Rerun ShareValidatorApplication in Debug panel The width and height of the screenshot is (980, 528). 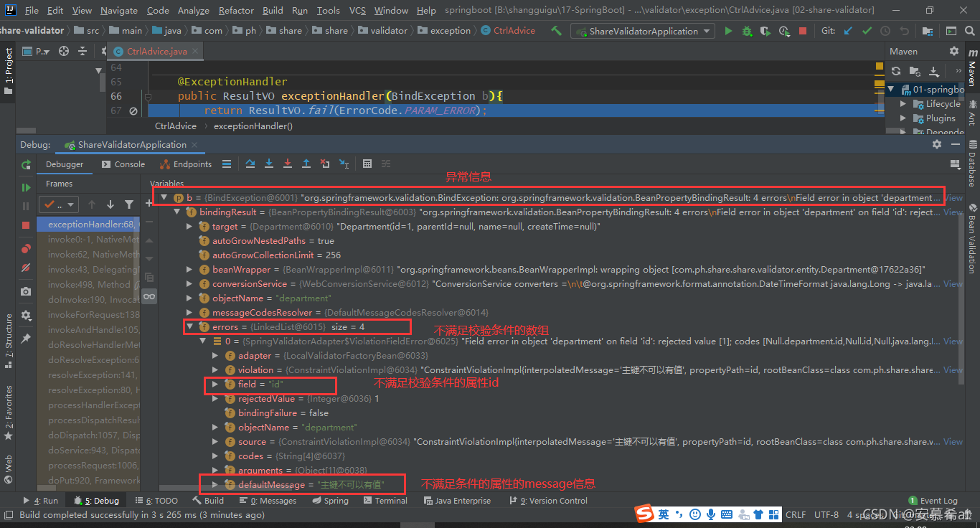[x=26, y=164]
